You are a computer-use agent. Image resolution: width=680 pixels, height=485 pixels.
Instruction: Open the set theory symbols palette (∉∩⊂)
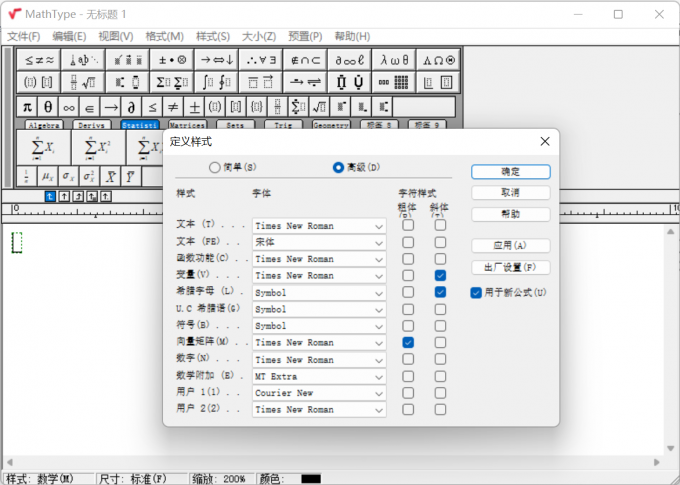(x=305, y=60)
